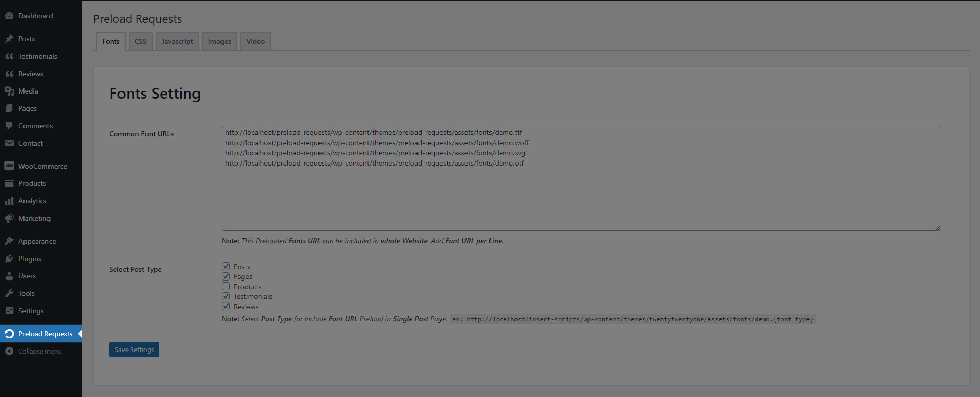Click the Reviews label in Select Post Type
The height and width of the screenshot is (397, 980).
click(246, 307)
